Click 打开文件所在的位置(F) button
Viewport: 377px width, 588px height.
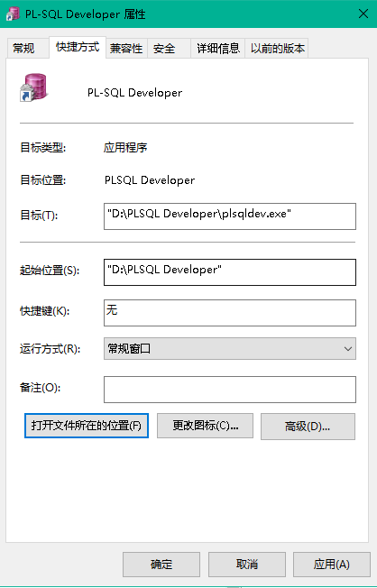pyautogui.click(x=87, y=426)
